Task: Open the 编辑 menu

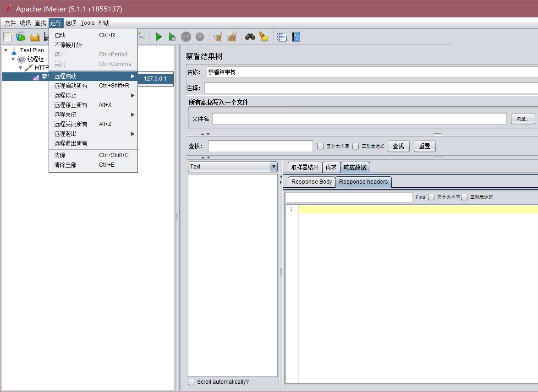Action: click(25, 23)
